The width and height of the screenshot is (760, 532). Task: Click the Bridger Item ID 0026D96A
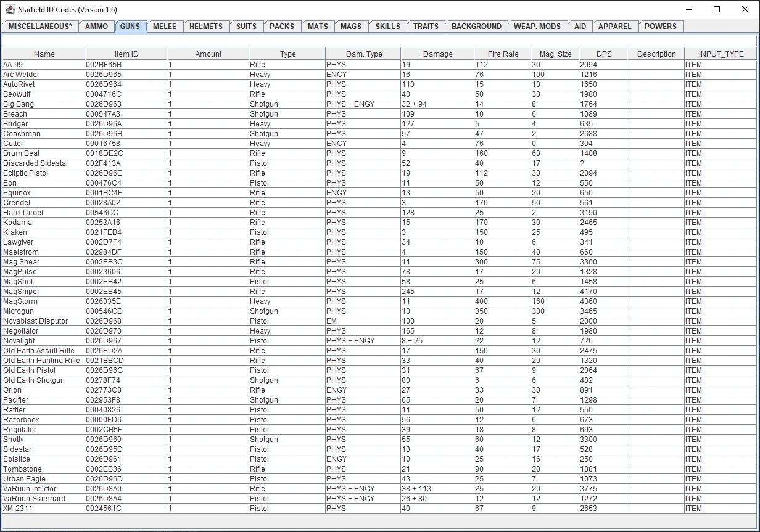click(x=104, y=124)
